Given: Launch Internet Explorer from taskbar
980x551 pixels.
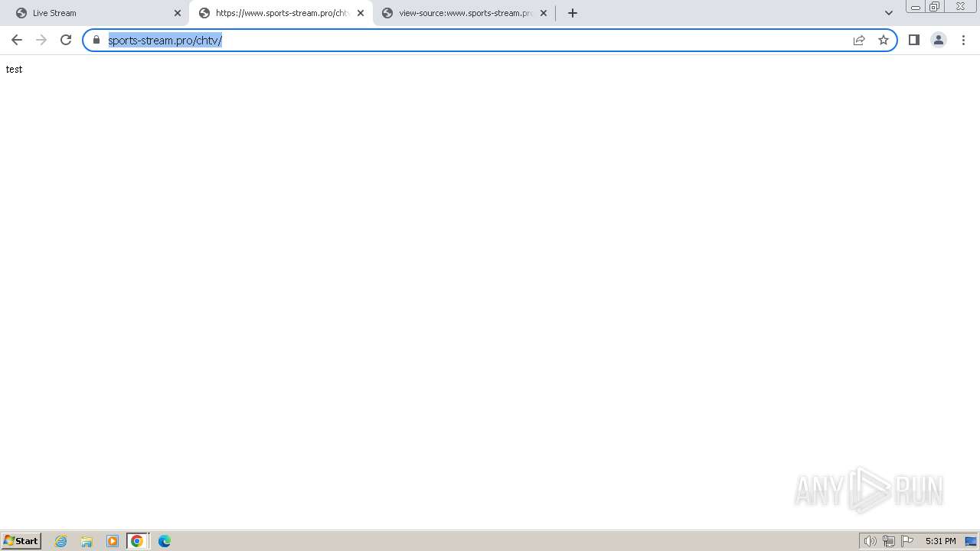Looking at the screenshot, I should click(61, 541).
